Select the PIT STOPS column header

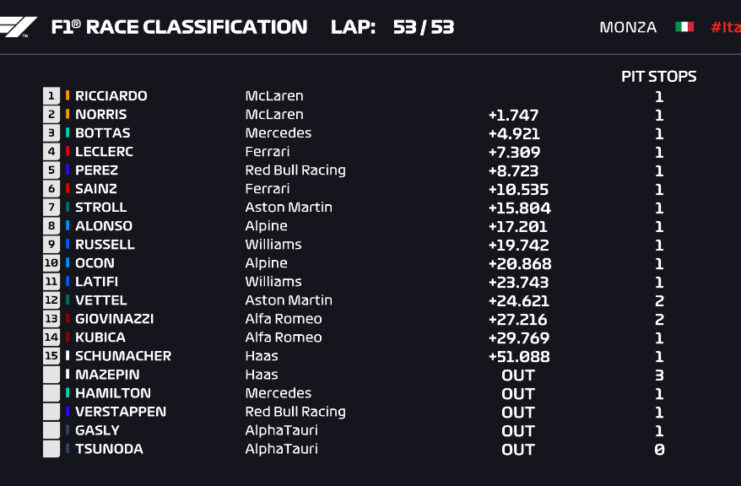tap(659, 76)
